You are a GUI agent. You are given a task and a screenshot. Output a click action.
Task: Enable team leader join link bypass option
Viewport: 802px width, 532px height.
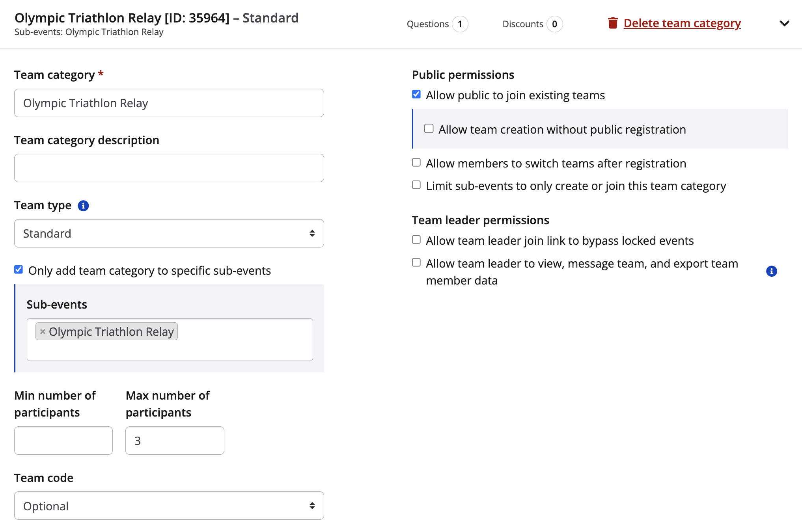(416, 240)
